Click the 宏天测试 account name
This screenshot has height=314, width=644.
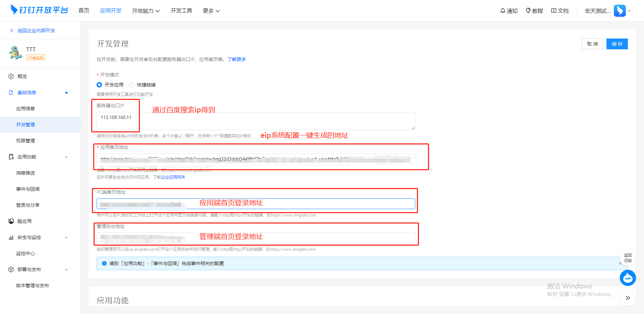598,11
